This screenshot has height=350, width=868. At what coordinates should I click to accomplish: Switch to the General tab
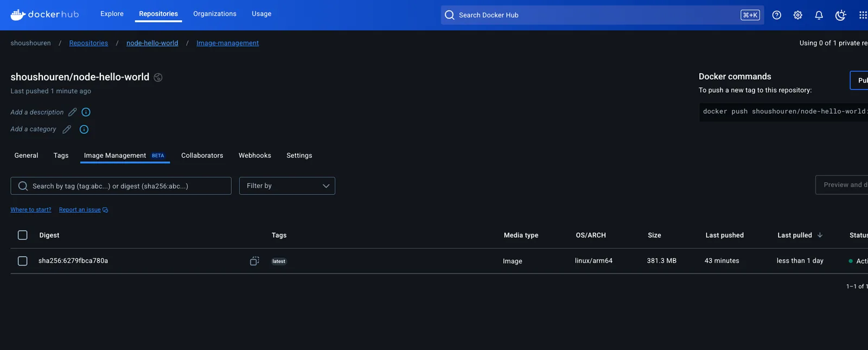coord(26,155)
